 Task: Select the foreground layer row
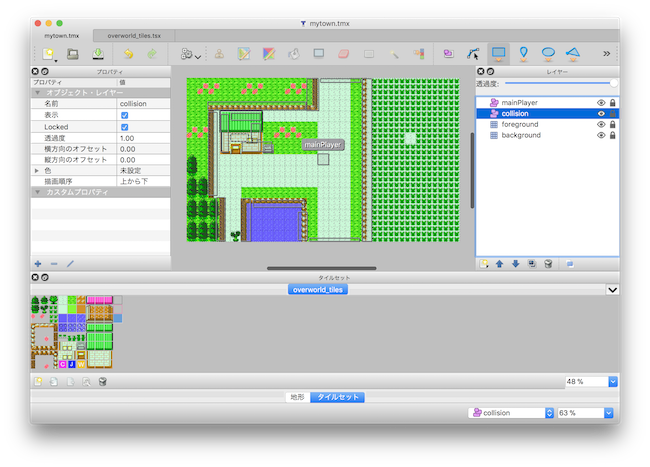point(547,124)
